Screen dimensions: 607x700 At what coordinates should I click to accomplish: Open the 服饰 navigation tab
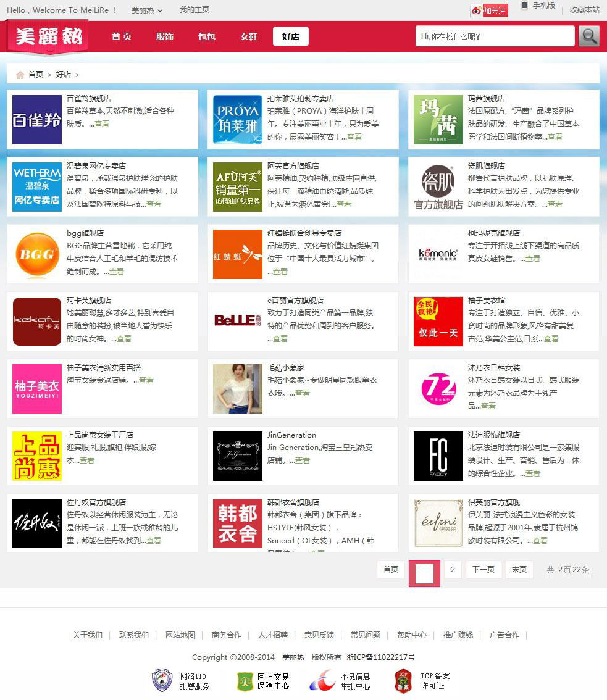165,36
